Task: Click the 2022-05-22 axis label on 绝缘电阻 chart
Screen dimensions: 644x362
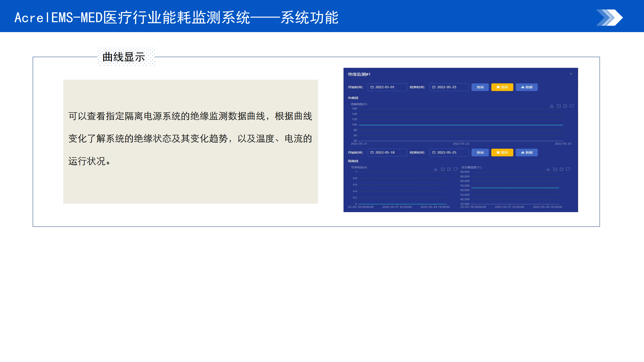Action: pos(461,144)
